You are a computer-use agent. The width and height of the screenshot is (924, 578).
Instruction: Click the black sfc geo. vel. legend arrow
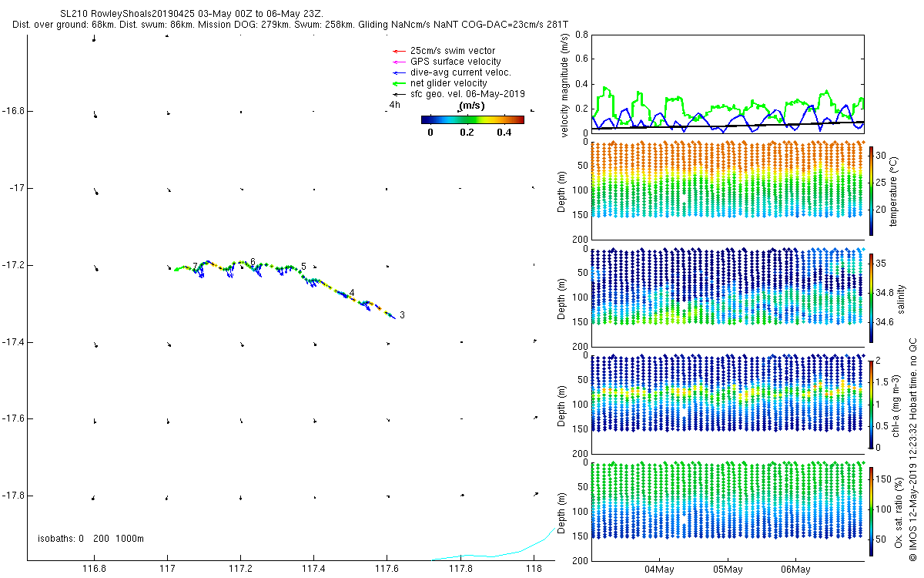[398, 94]
